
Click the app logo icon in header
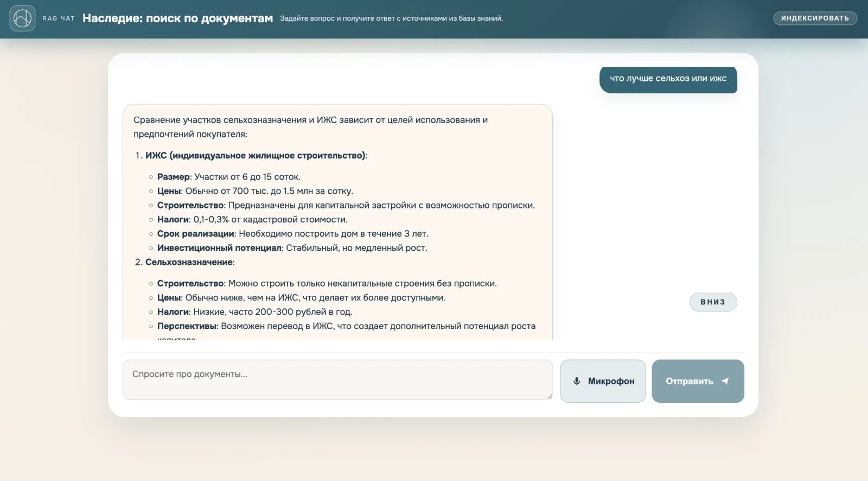click(x=22, y=18)
